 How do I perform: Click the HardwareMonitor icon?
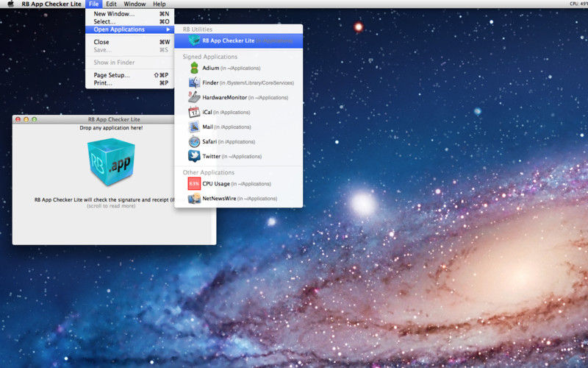point(194,97)
